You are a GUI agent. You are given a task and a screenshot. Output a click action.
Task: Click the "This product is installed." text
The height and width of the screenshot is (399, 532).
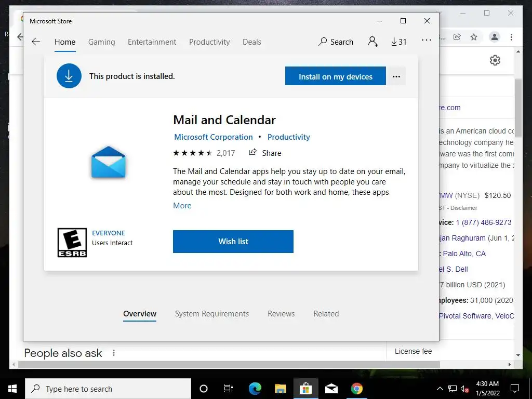pos(132,76)
